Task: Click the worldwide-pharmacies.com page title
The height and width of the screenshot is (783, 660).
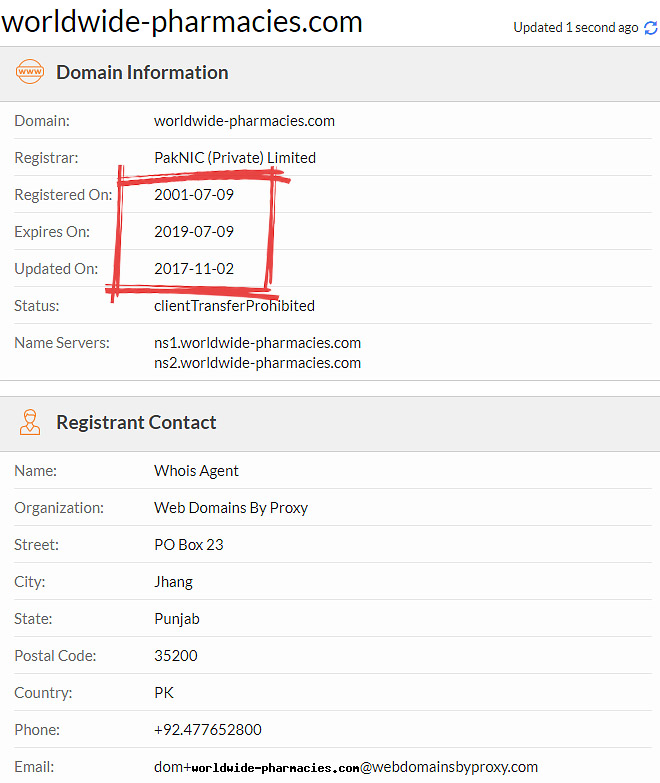Action: (182, 22)
